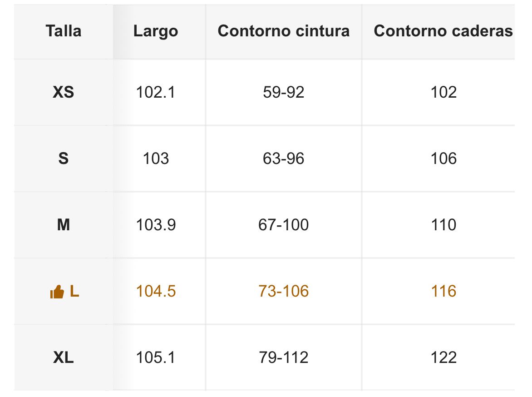The height and width of the screenshot is (397, 532).
Task: Click the 63-96 waist range cell
Action: click(284, 159)
